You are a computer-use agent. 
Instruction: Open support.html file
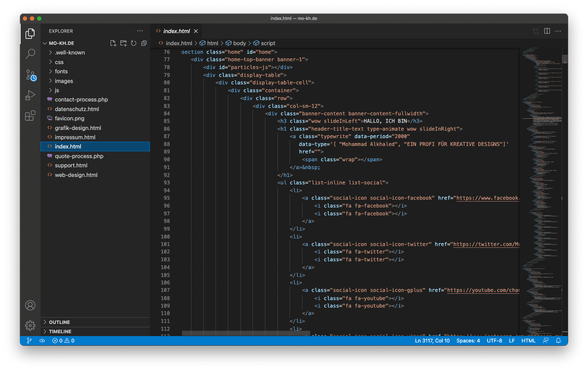pyautogui.click(x=95, y=166)
